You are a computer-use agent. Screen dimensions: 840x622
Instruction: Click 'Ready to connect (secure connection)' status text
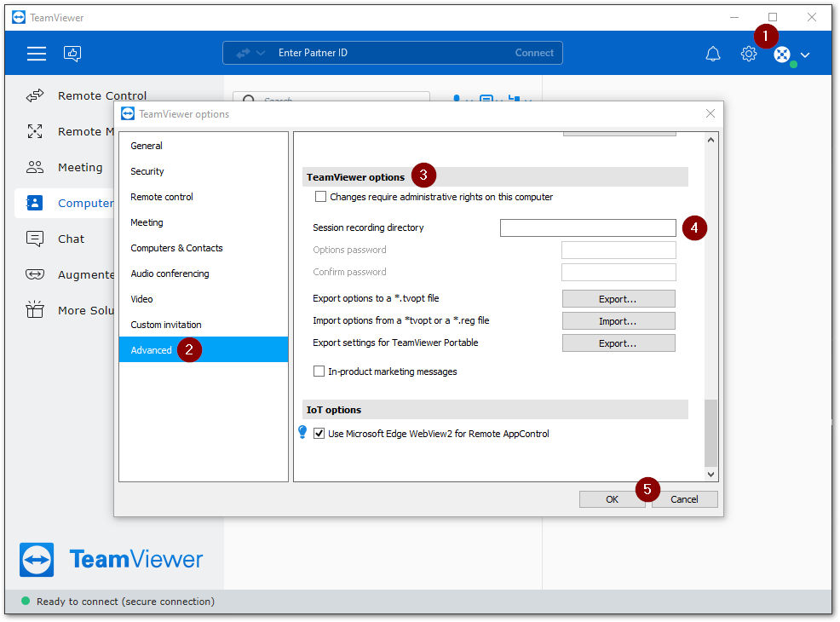point(125,602)
